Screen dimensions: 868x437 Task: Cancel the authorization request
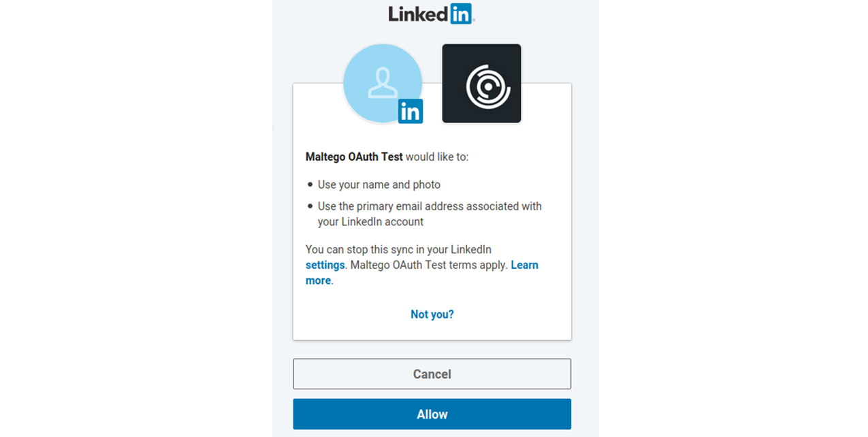[432, 374]
